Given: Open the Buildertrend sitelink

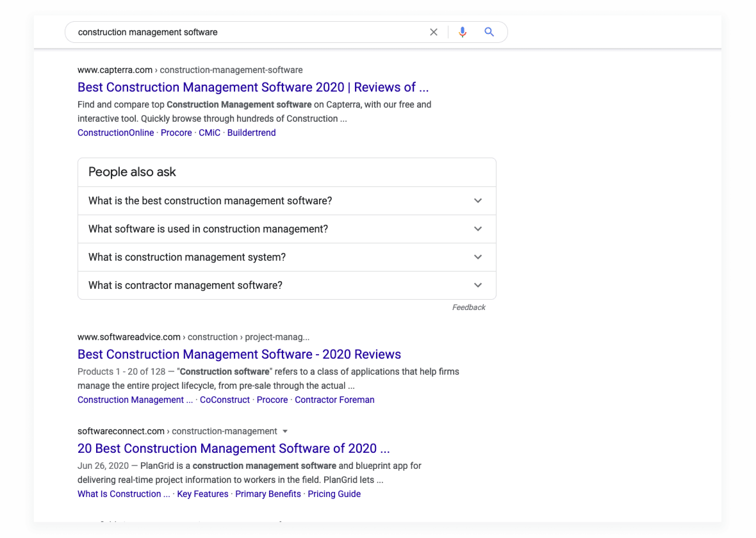Looking at the screenshot, I should (251, 133).
